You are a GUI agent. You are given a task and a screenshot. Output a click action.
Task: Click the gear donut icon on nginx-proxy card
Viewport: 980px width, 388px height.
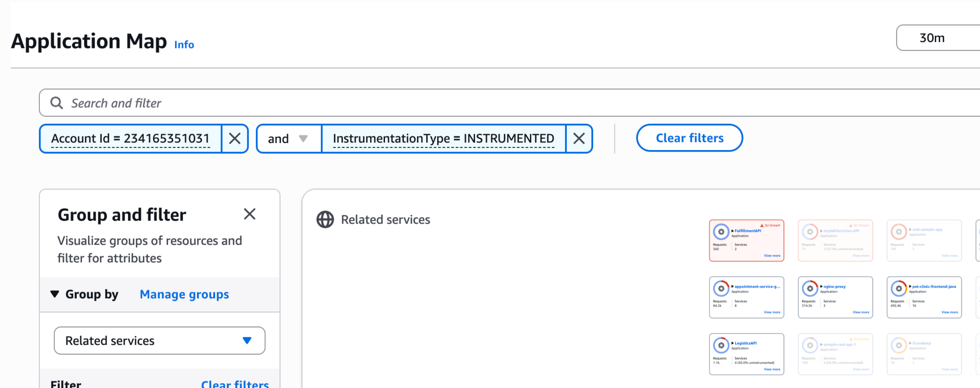click(810, 289)
